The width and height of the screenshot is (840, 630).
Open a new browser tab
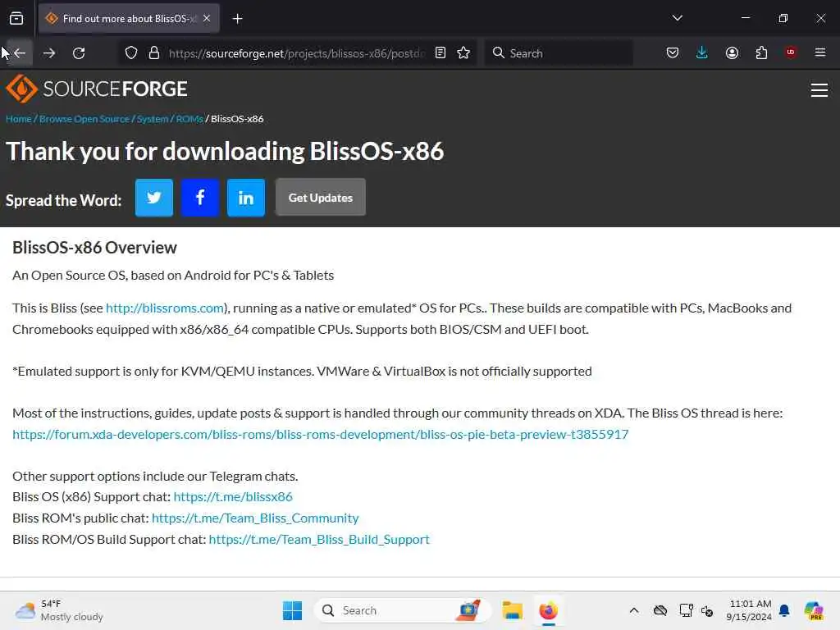point(238,19)
